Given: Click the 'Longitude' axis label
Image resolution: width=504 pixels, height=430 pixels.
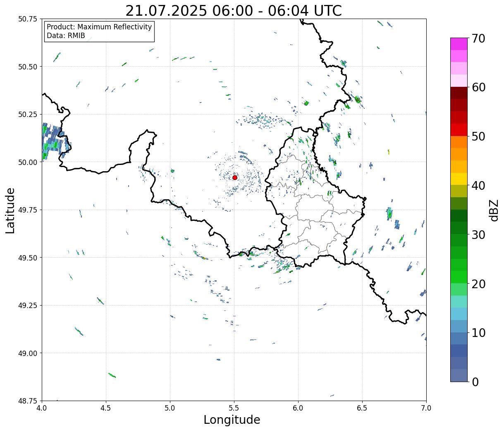Looking at the screenshot, I should coord(232,420).
